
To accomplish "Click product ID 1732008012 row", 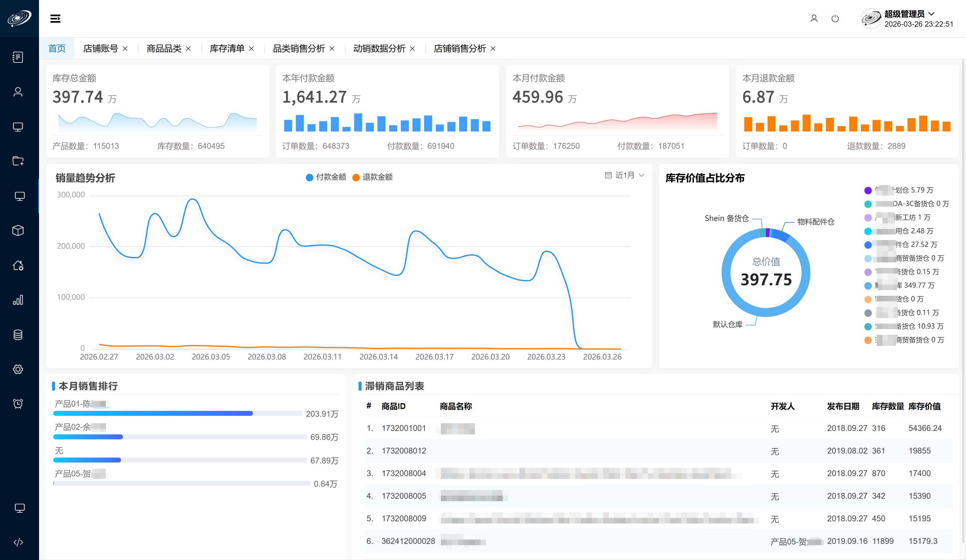I will (404, 451).
